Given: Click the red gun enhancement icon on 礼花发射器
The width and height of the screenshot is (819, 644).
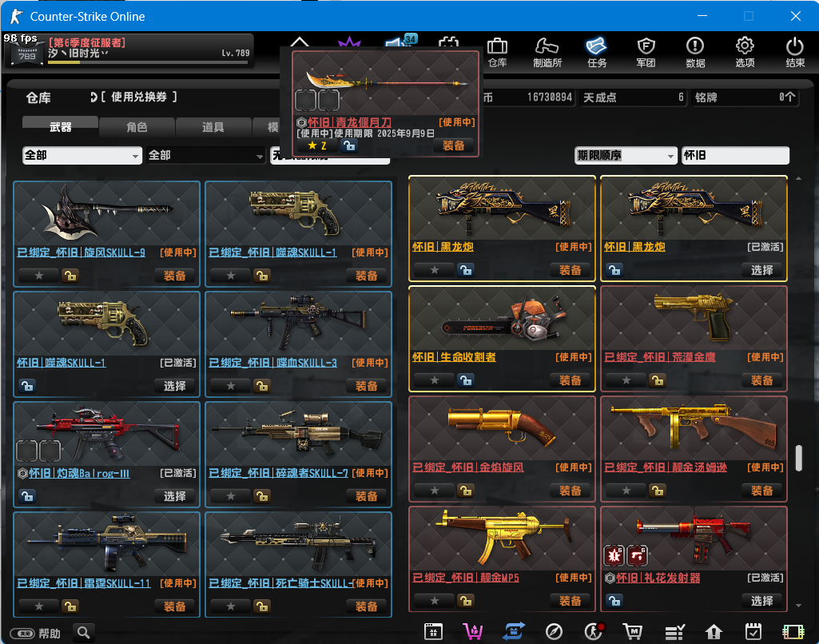Looking at the screenshot, I should tap(638, 556).
